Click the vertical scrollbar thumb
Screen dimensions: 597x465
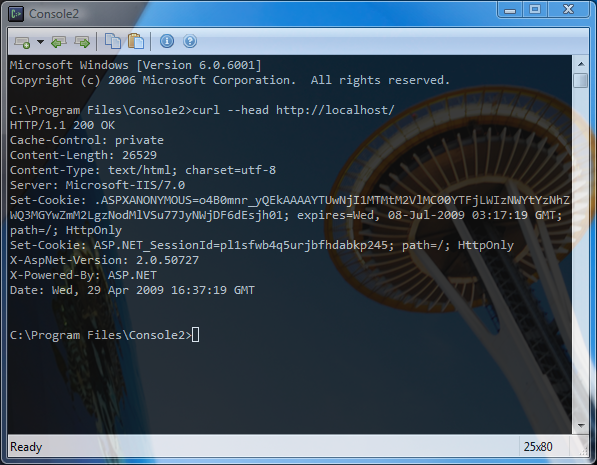pyautogui.click(x=581, y=80)
